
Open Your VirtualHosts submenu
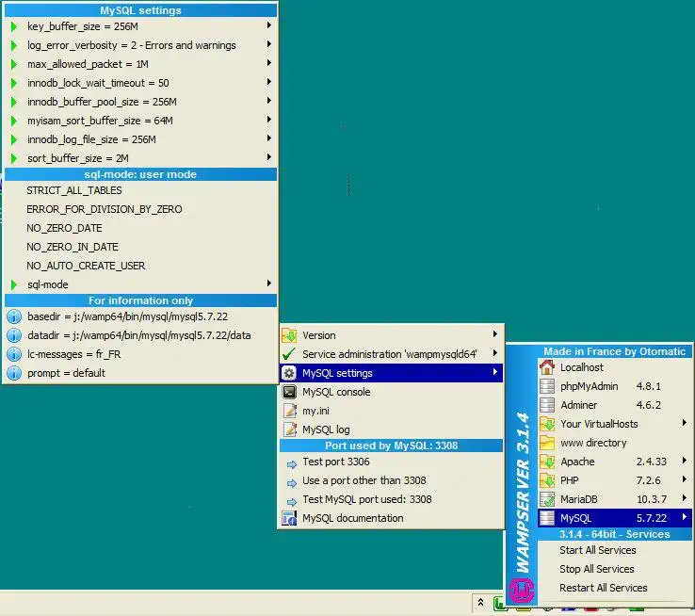coord(614,424)
